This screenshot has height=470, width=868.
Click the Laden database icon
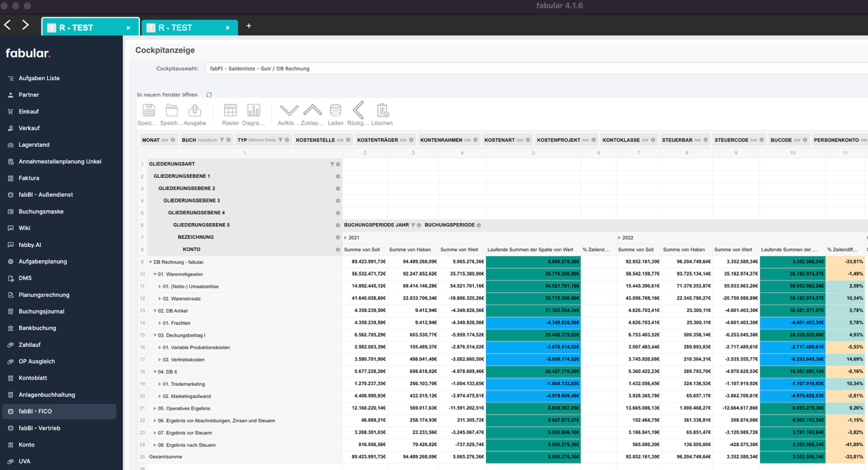coord(335,111)
